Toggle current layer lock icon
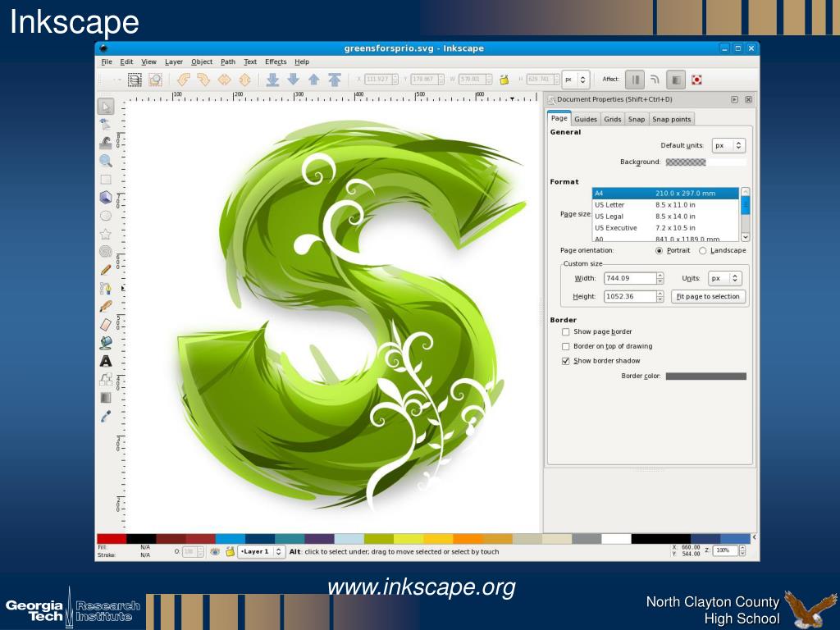 [230, 551]
